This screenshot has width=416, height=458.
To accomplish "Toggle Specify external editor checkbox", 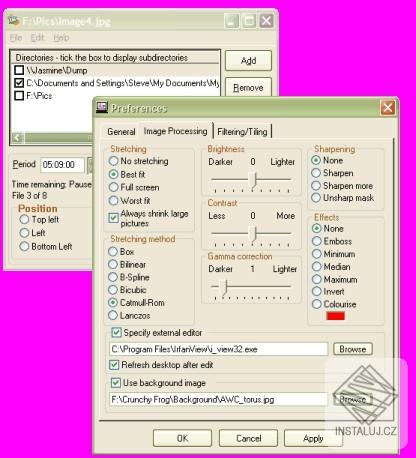I will (116, 332).
